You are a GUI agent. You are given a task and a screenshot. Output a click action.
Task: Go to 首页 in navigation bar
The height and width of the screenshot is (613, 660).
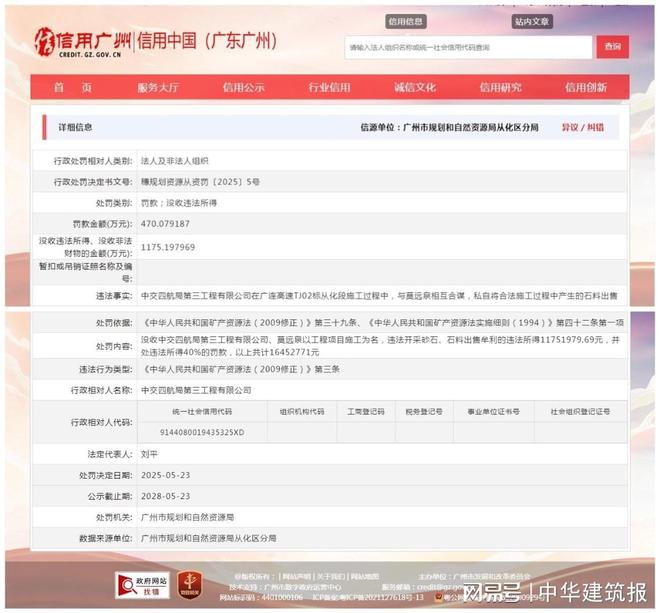(x=72, y=87)
